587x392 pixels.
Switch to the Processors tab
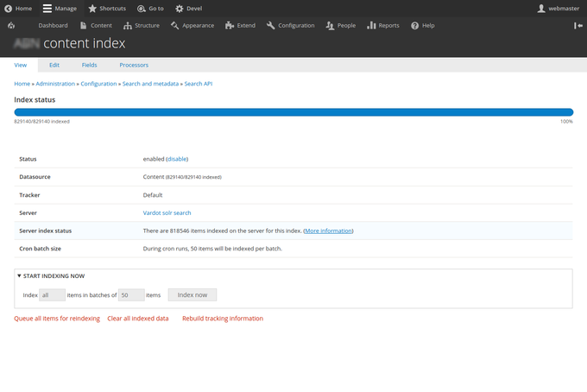[x=134, y=65]
